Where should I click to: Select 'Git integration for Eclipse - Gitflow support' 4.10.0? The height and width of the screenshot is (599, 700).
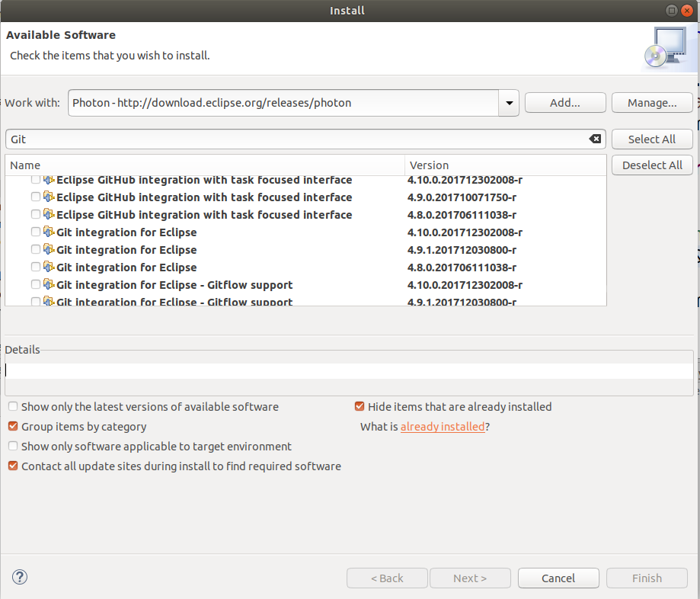coord(174,285)
